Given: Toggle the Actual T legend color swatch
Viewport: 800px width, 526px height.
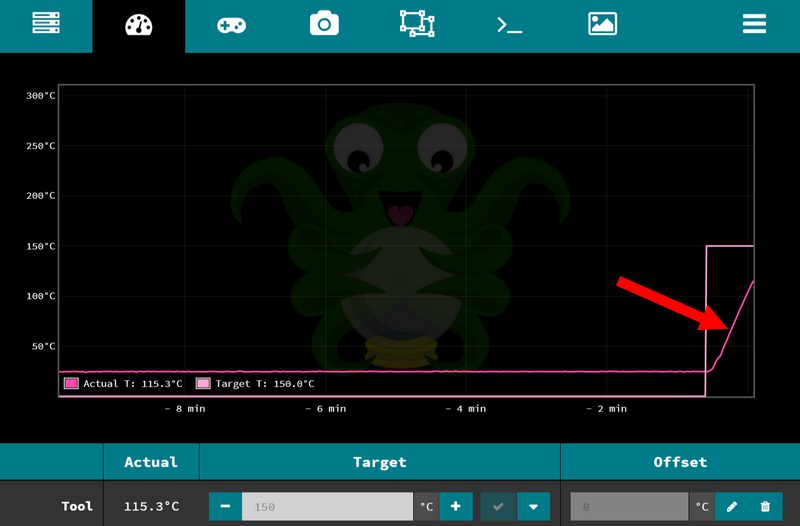Looking at the screenshot, I should tap(71, 384).
